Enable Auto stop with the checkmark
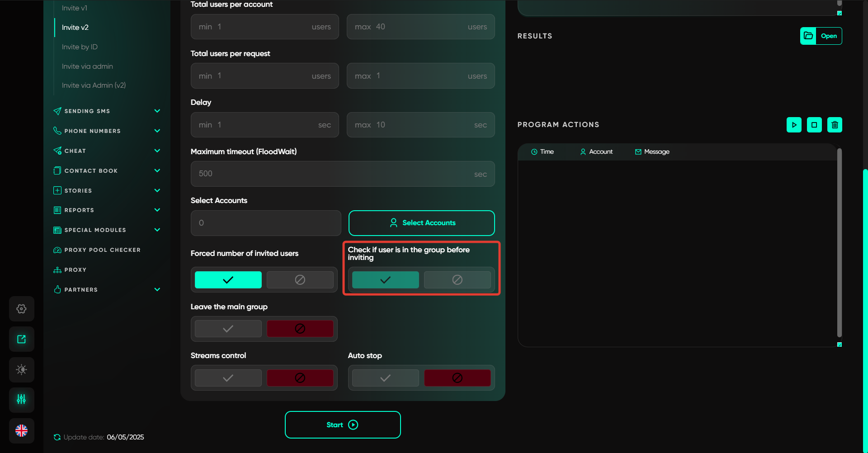The image size is (868, 453). (385, 378)
